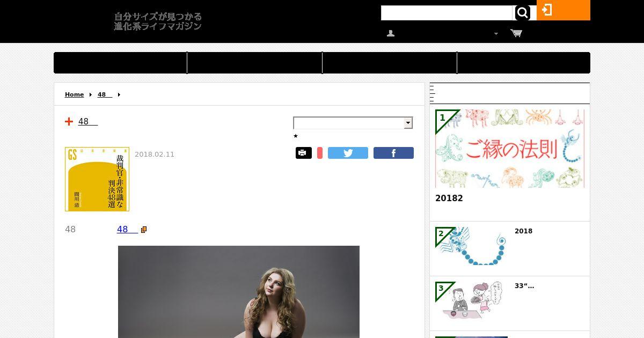Click the third black navigation bar tab
This screenshot has height=338, width=644.
tap(390, 63)
